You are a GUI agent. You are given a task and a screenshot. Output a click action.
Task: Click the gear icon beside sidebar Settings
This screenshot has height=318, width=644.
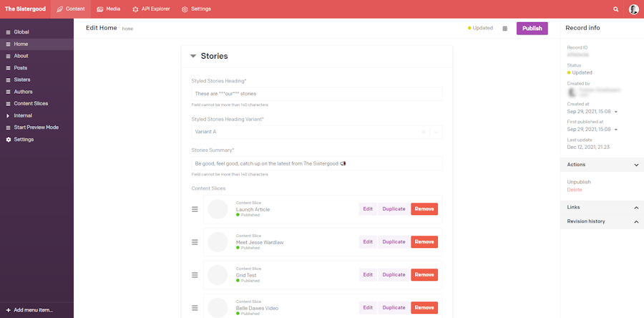8,140
